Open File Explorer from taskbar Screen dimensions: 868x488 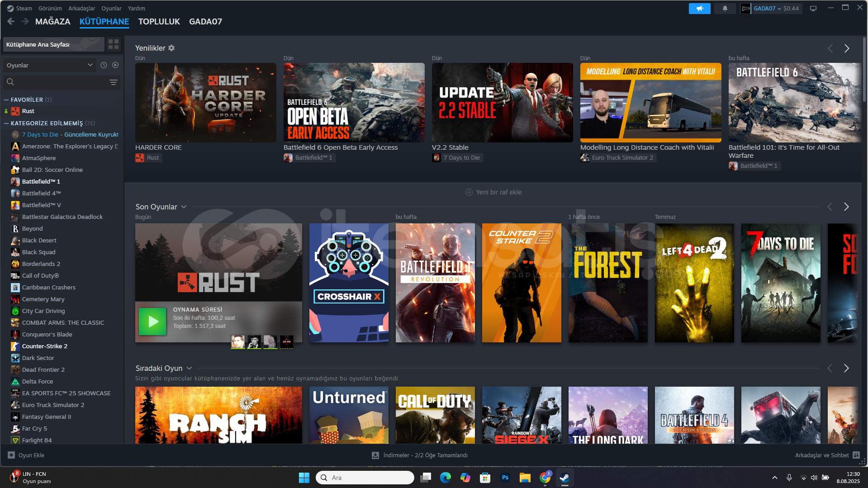(x=525, y=478)
